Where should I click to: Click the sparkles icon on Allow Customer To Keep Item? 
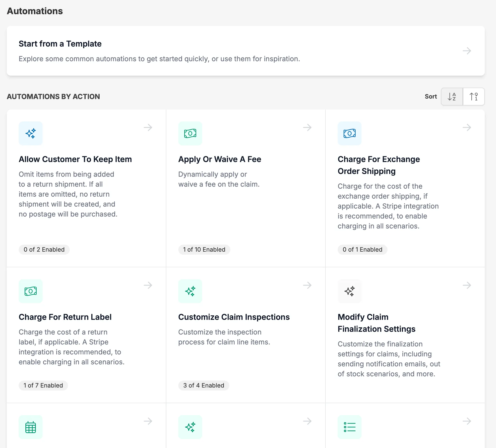31,133
